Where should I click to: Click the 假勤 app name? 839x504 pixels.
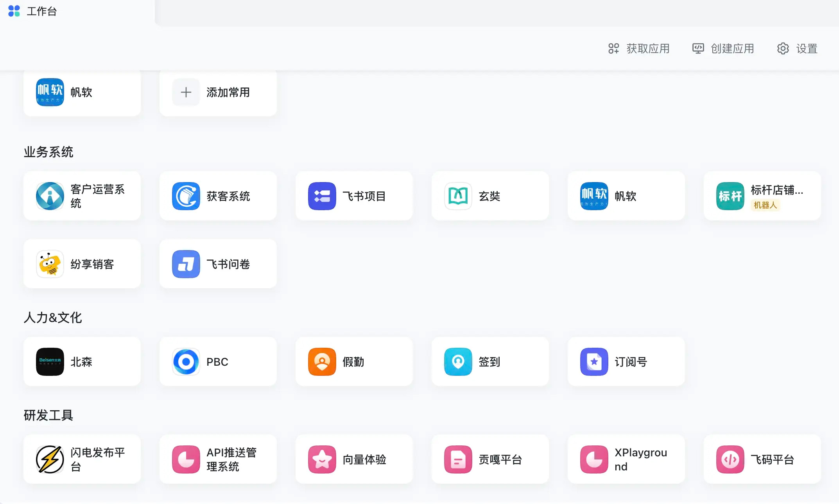pos(353,362)
